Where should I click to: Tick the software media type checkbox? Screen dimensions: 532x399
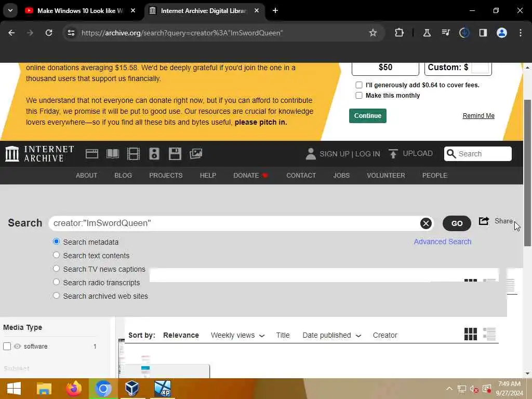pyautogui.click(x=7, y=347)
